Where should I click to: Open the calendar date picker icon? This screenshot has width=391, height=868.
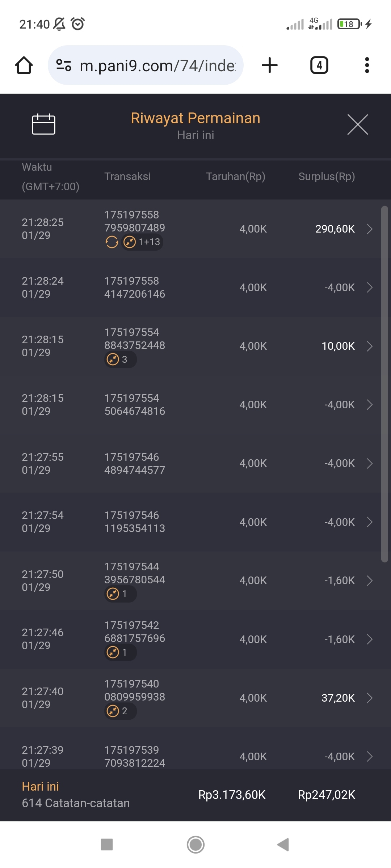pyautogui.click(x=43, y=124)
